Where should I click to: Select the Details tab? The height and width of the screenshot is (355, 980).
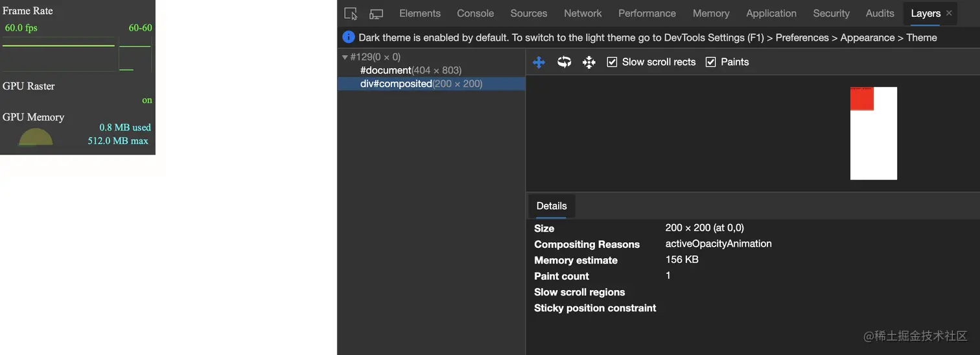pos(552,206)
